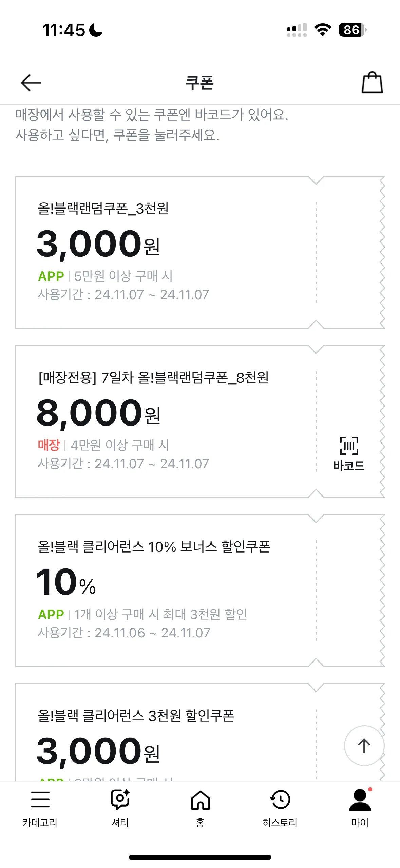Tap the 쿠폰 page title
This screenshot has width=400, height=868.
click(199, 83)
